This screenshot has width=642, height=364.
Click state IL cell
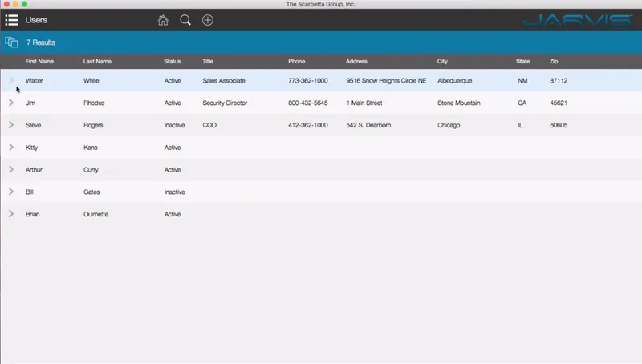pos(520,125)
